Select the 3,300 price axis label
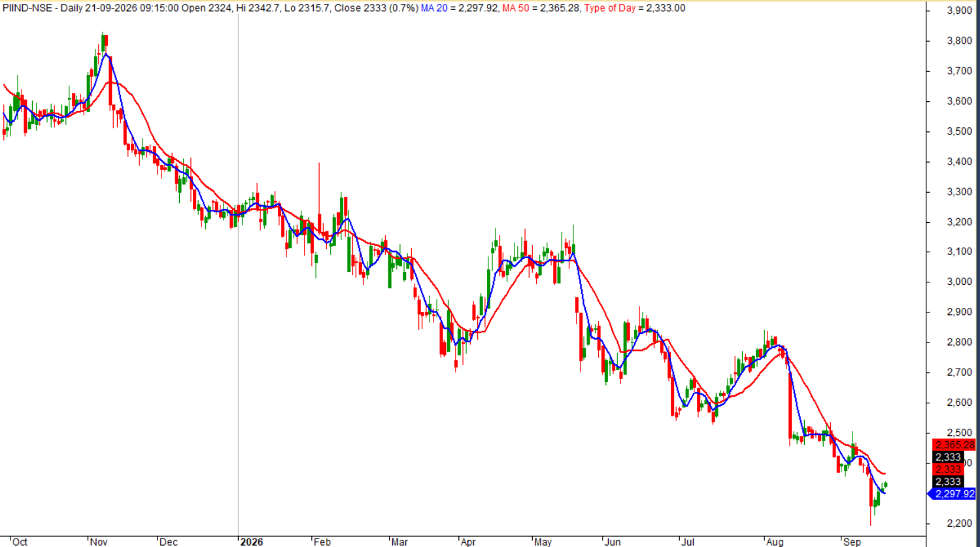This screenshot has height=547, width=980. pyautogui.click(x=959, y=192)
